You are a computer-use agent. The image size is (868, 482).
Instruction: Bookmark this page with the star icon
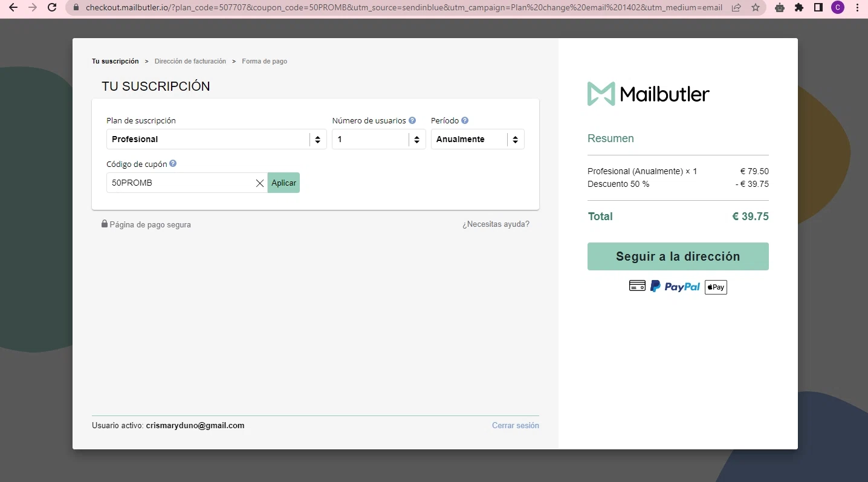756,8
